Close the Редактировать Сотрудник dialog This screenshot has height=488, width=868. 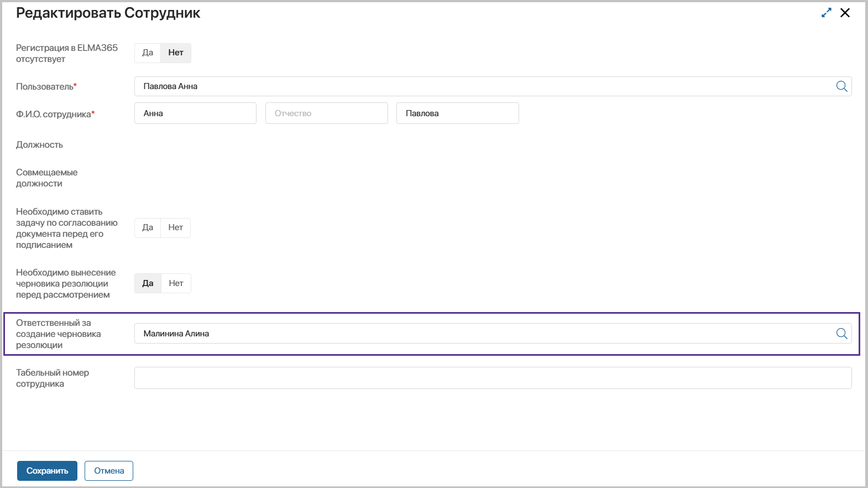pyautogui.click(x=845, y=13)
